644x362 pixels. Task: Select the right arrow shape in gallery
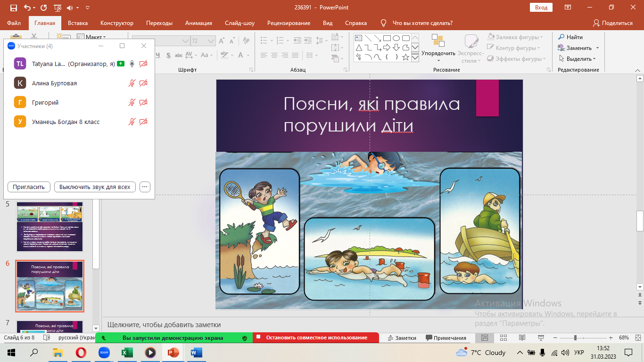pyautogui.click(x=387, y=48)
